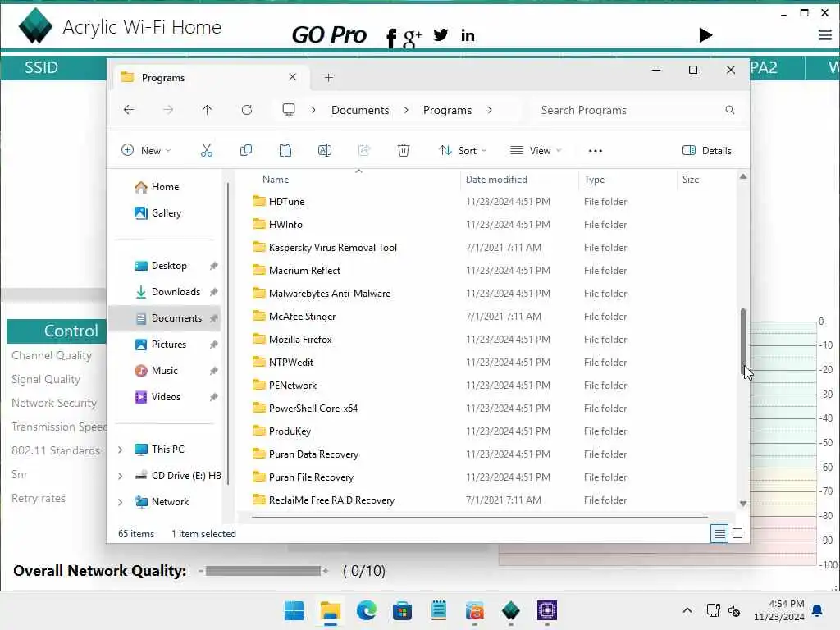The image size is (840, 630).
Task: Open notification bell in system tray
Action: (817, 610)
